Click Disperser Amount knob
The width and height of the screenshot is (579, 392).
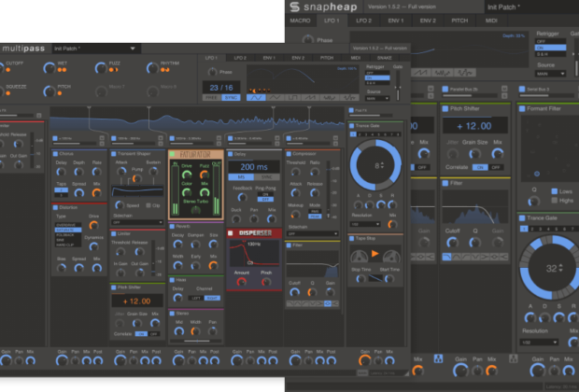[x=241, y=282]
